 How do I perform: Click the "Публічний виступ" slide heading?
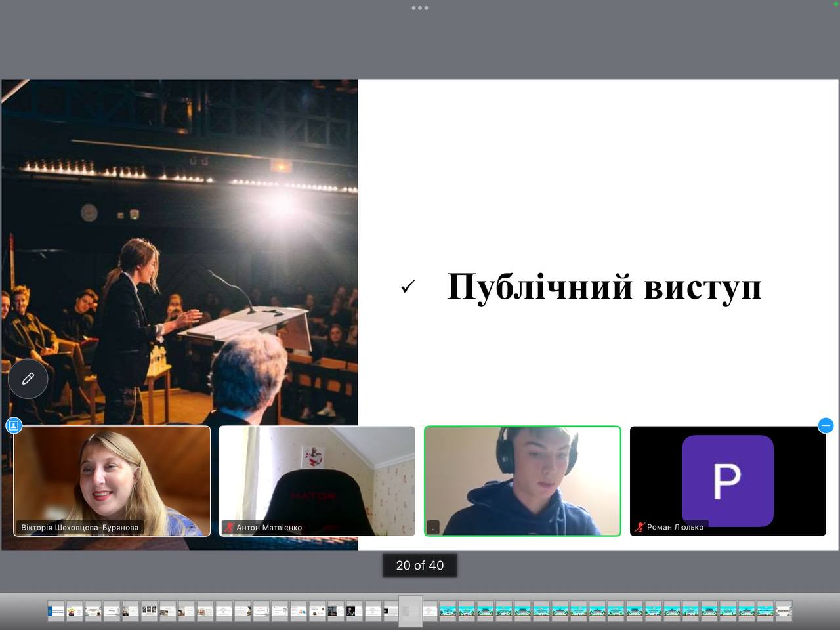tap(604, 287)
